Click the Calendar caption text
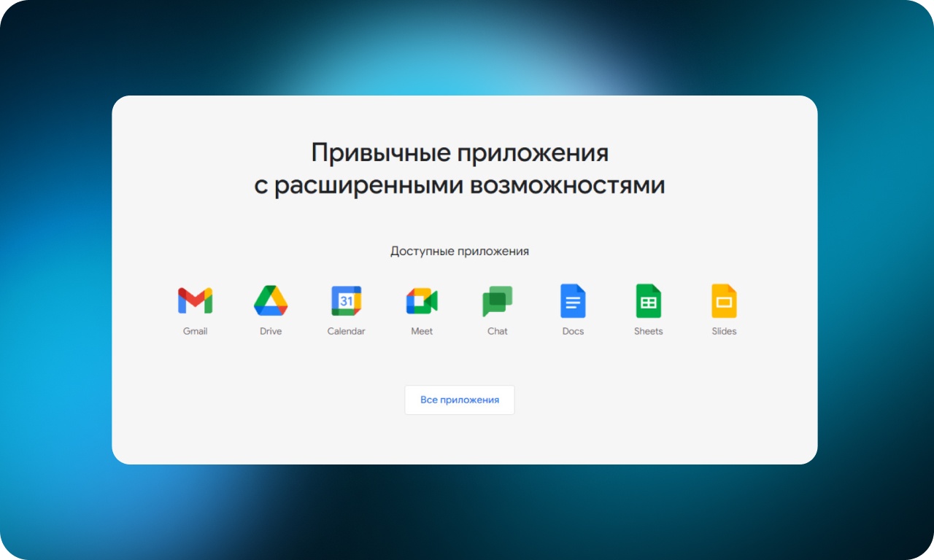 [346, 331]
